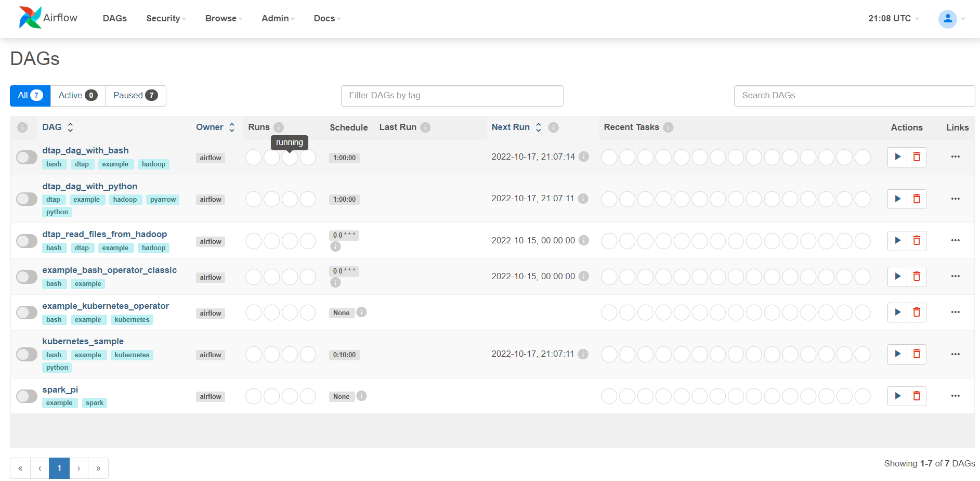Open the dtap_dag_with_bash DAG link
The height and width of the screenshot is (481, 980).
point(85,150)
